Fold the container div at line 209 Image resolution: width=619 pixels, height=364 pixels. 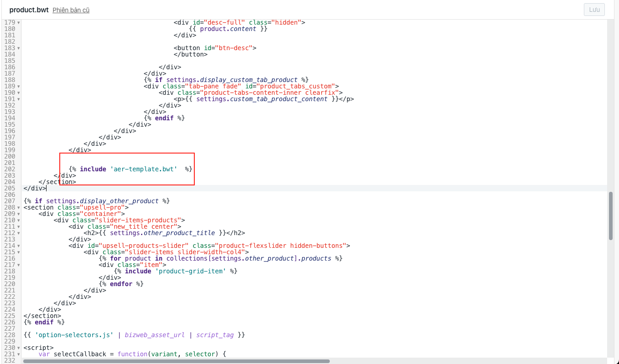pos(19,214)
